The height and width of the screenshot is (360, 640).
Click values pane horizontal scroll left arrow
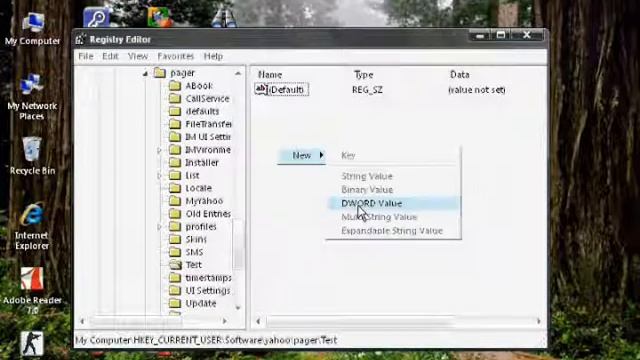pos(258,321)
